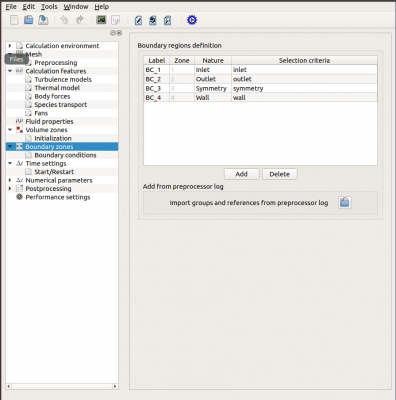
Task: Expand the Postprocessing node
Action: click(10, 188)
